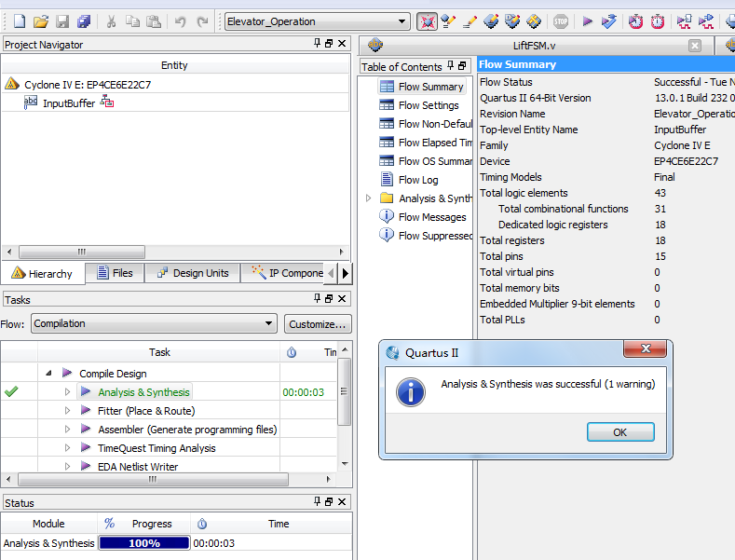Expand the Analysis & Synthesis report folder
Viewport: 735px width, 560px height.
(369, 198)
